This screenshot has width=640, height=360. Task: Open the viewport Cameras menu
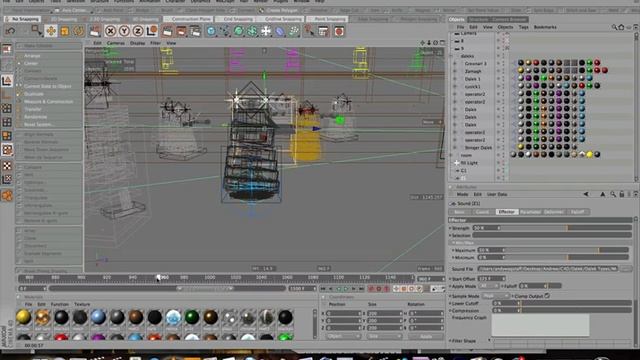coord(116,43)
